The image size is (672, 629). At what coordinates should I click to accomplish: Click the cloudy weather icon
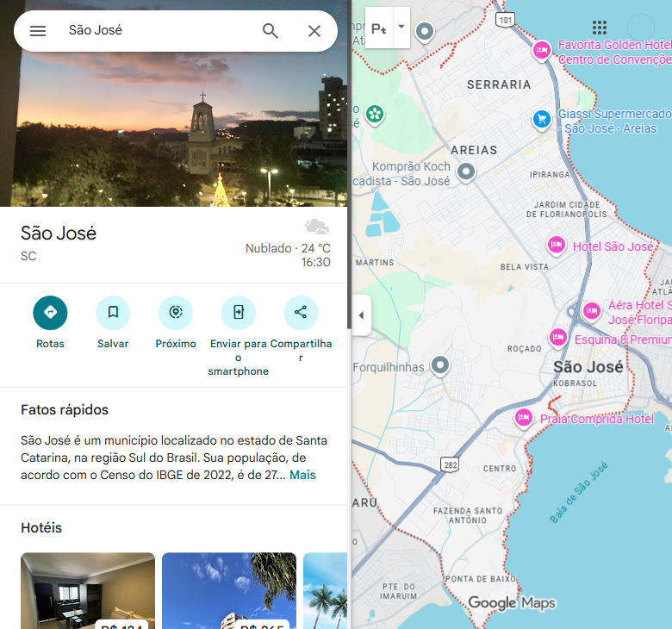point(317,227)
